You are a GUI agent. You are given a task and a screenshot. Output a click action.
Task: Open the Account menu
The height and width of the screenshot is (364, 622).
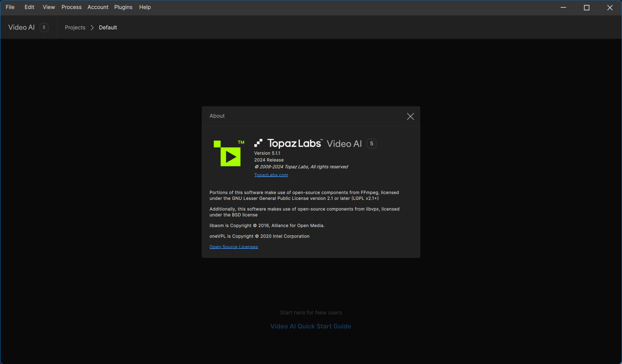click(x=98, y=7)
